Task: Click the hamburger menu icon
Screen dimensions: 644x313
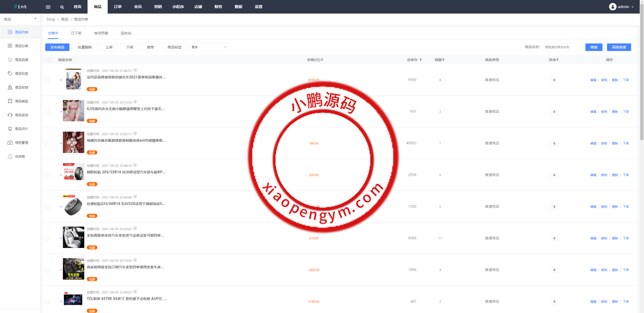Action: 48,7
